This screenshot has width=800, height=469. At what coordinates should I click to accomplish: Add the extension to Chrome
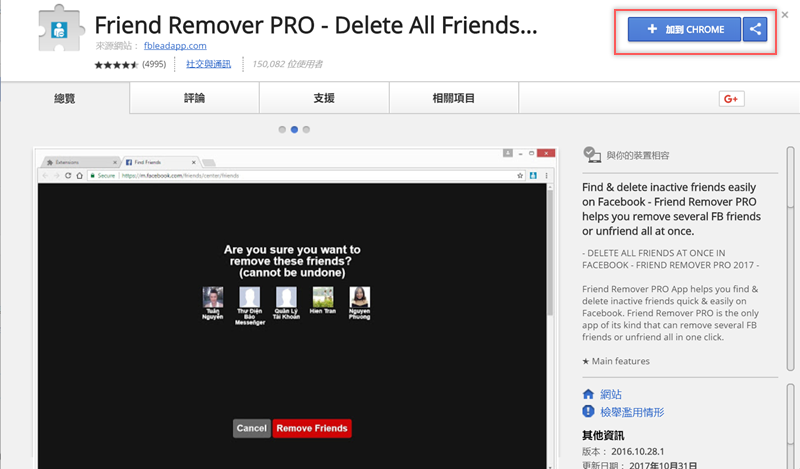(x=684, y=29)
